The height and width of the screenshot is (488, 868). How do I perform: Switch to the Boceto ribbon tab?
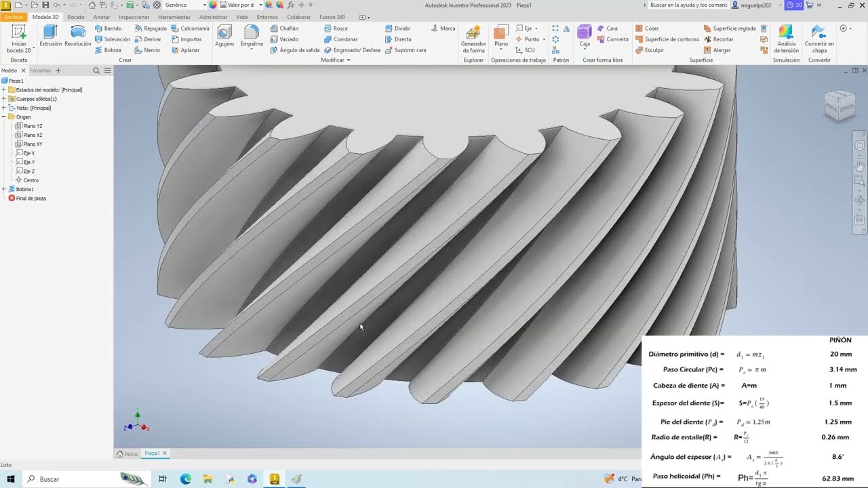tap(76, 17)
